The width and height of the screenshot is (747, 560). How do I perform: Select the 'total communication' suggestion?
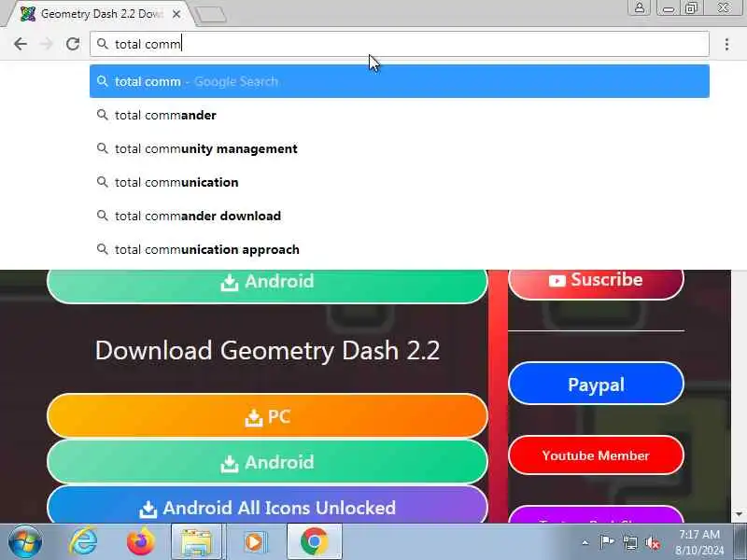400,182
